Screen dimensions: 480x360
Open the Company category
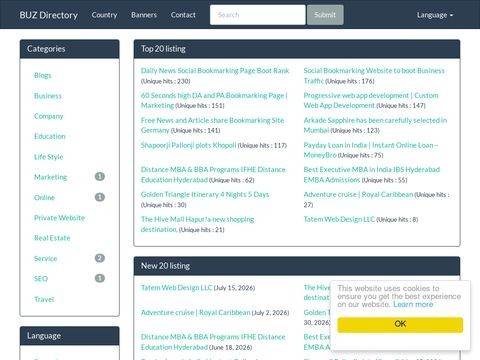point(49,116)
